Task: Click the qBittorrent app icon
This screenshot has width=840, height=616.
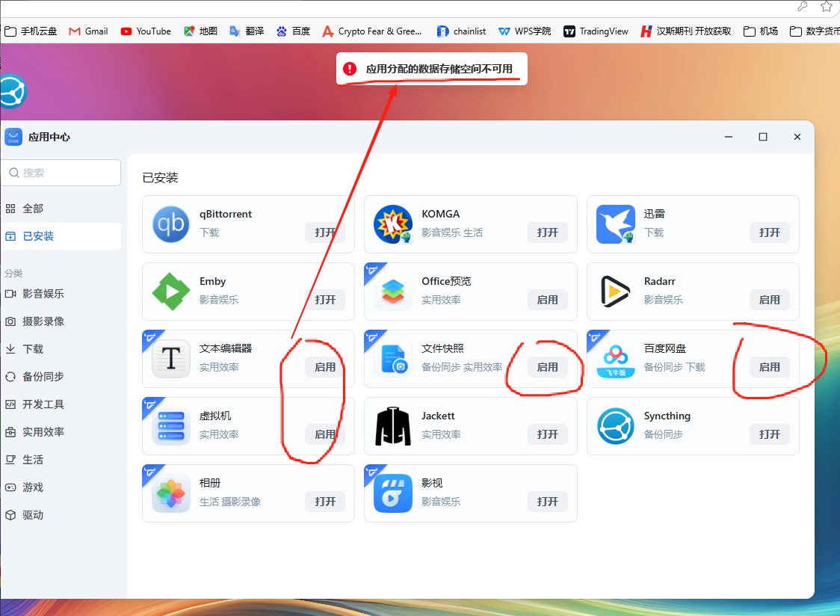Action: click(x=171, y=224)
